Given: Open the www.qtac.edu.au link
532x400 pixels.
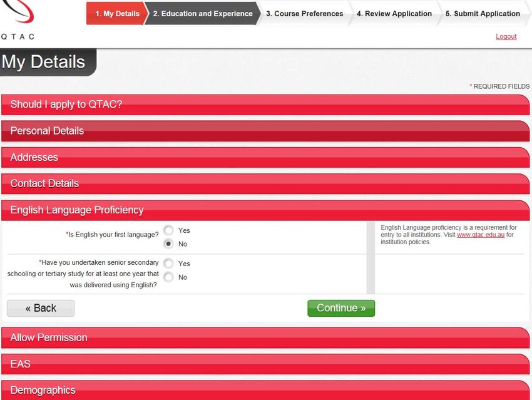Looking at the screenshot, I should tap(481, 235).
